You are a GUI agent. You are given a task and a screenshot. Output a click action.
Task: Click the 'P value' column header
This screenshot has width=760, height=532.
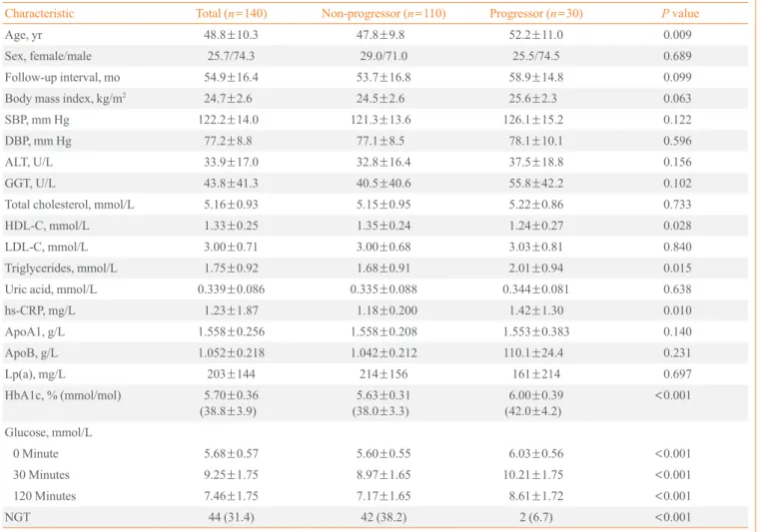pos(680,13)
